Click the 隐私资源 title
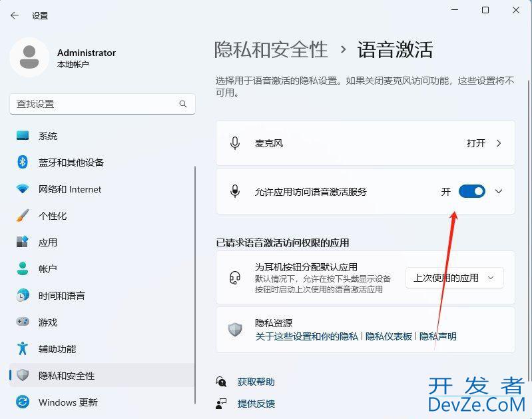 click(274, 322)
